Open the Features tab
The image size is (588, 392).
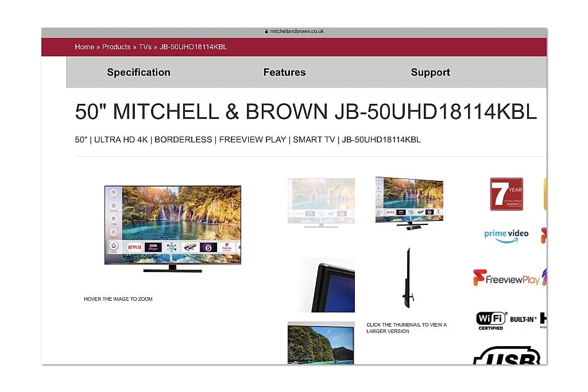coord(285,72)
